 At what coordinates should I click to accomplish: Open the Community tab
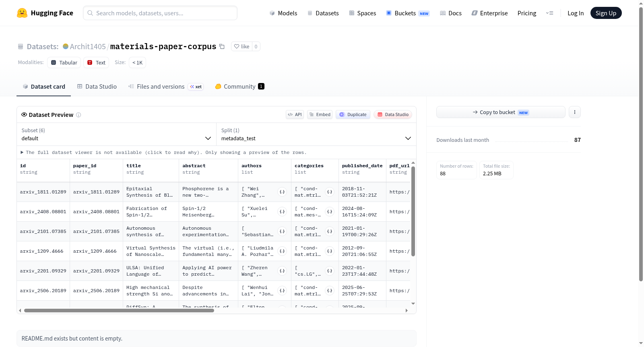tap(240, 86)
